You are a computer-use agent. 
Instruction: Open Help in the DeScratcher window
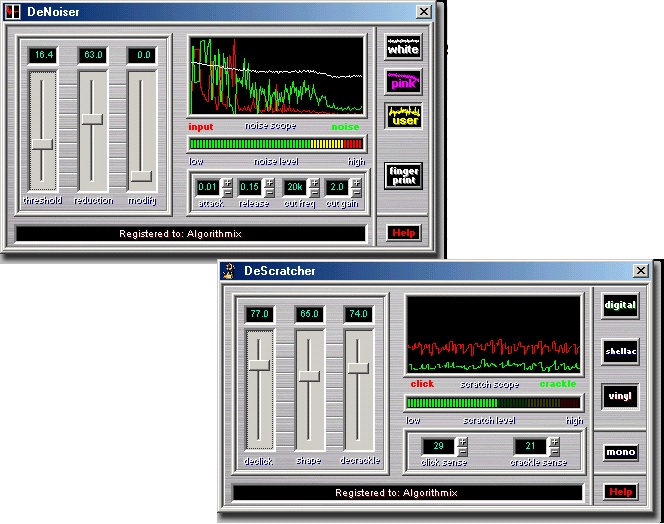[x=620, y=492]
